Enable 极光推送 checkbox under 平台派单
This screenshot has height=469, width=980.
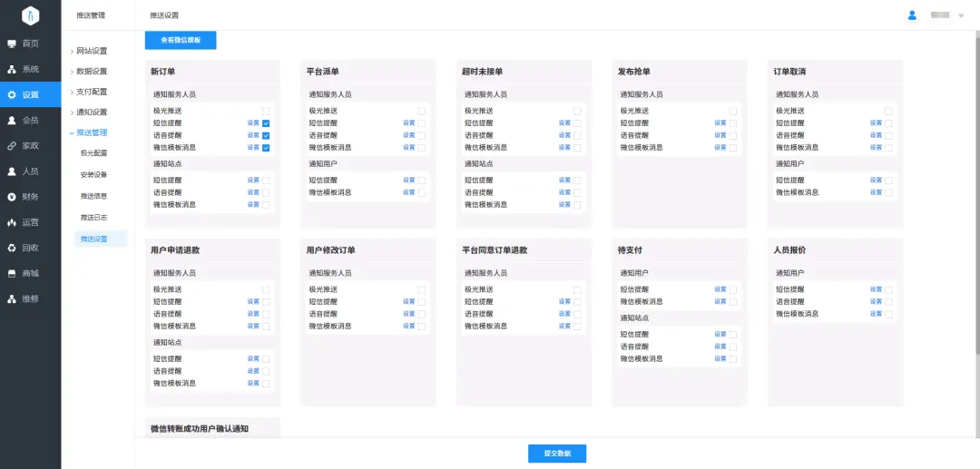(422, 112)
